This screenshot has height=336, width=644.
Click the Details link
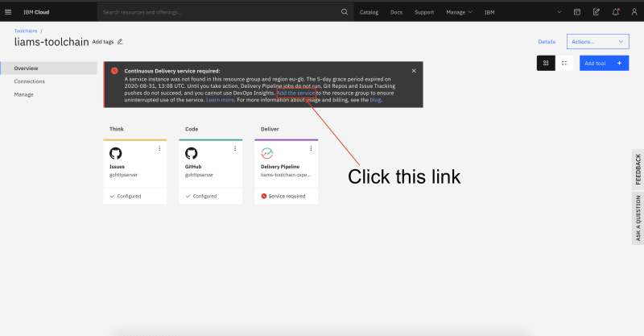pyautogui.click(x=547, y=42)
